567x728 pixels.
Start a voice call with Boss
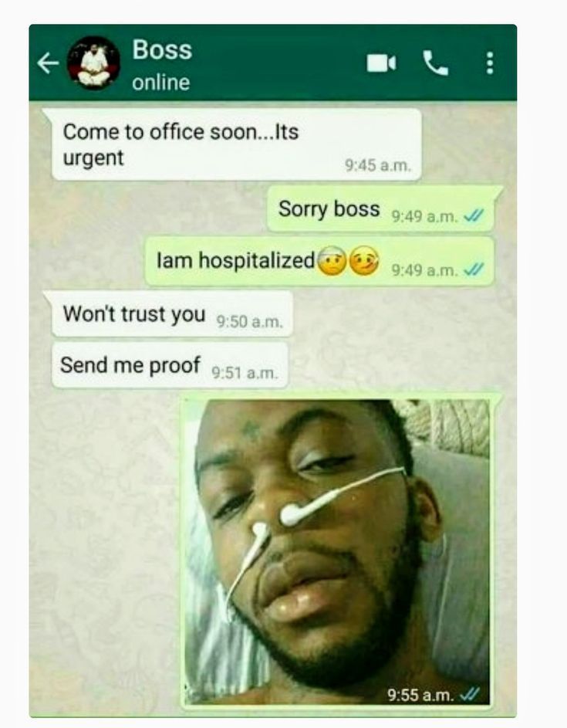435,63
